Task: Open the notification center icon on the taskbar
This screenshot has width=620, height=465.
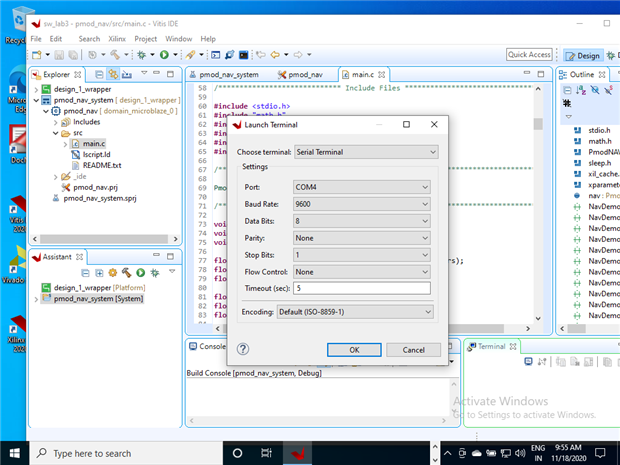Action: [x=600, y=453]
